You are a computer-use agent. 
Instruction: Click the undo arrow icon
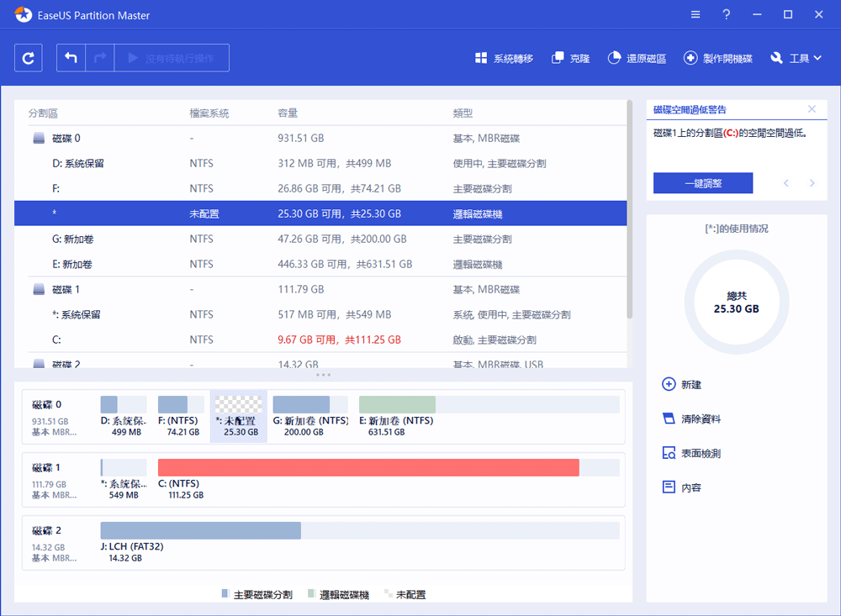(x=71, y=58)
